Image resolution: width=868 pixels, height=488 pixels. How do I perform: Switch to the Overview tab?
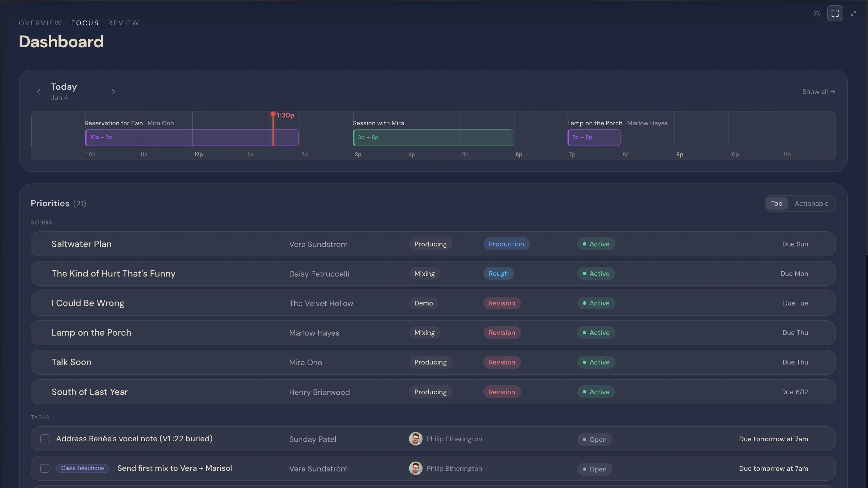[40, 23]
